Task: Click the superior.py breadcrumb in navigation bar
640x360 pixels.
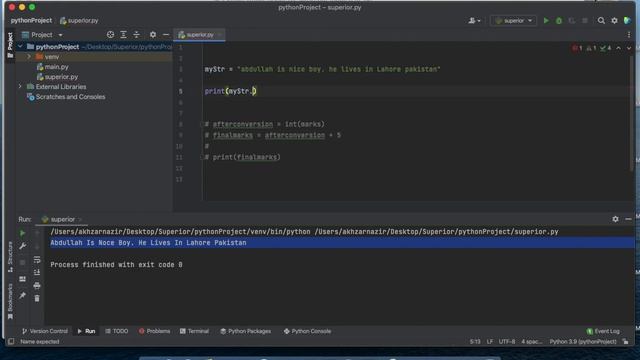Action: tap(79, 20)
